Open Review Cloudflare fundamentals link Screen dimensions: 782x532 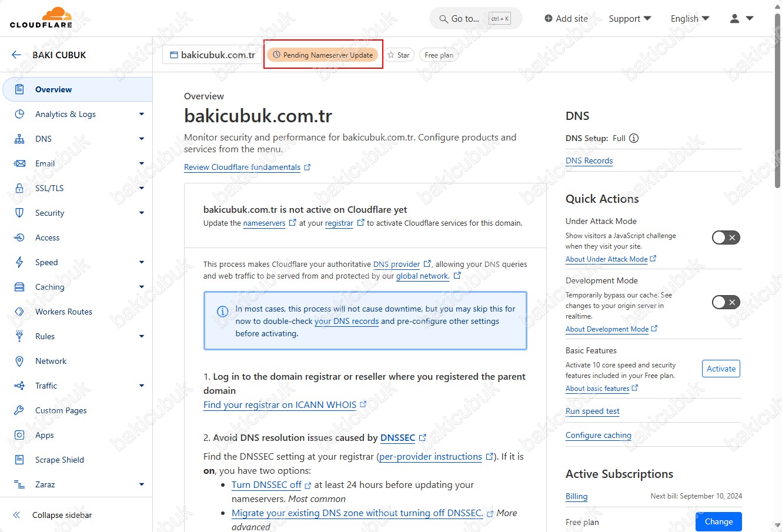247,167
